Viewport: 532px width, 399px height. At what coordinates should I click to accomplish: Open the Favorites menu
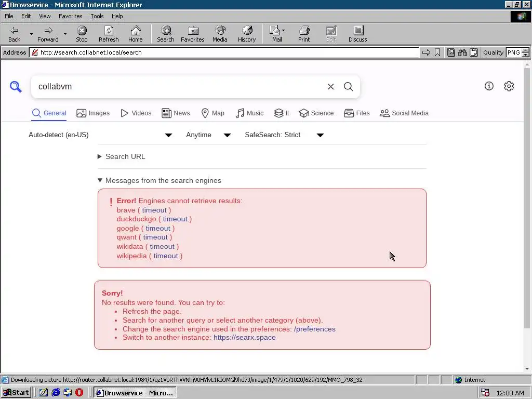pyautogui.click(x=70, y=16)
